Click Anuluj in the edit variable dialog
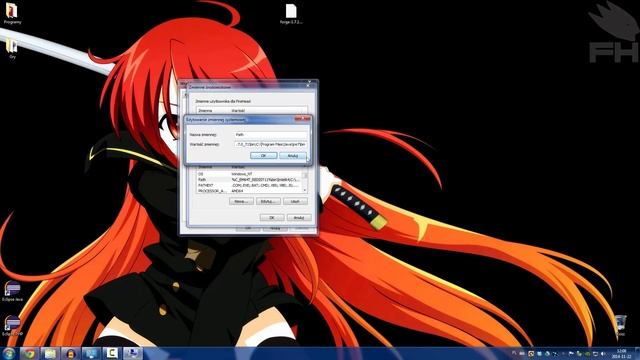 click(293, 156)
